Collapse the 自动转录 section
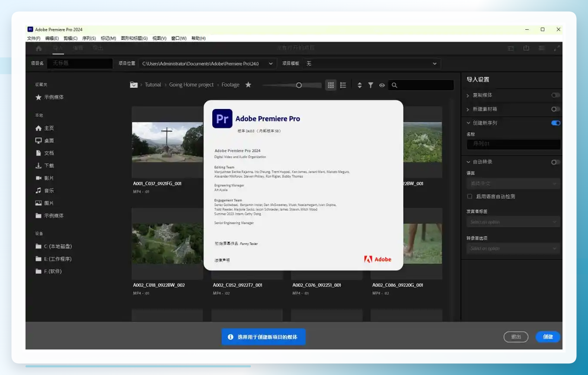This screenshot has height=375, width=588. coord(468,162)
